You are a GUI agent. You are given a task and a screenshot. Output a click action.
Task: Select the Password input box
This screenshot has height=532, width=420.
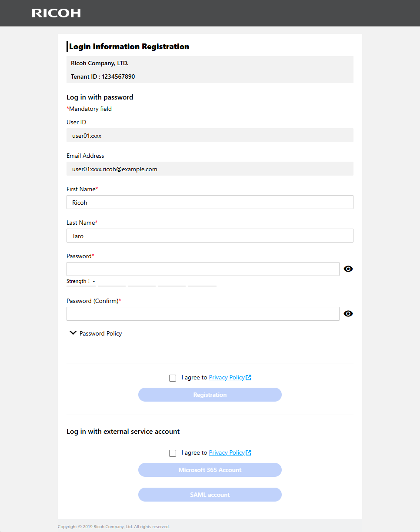pos(203,269)
